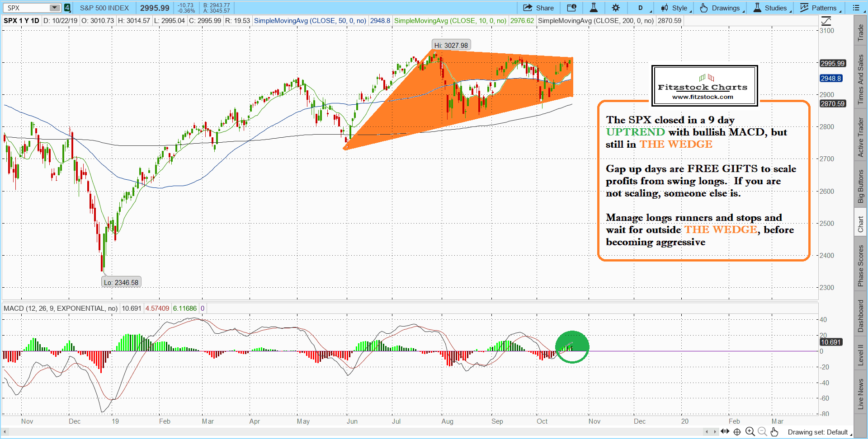Open the Edit studies flask icon
The width and height of the screenshot is (868, 439).
(x=593, y=8)
